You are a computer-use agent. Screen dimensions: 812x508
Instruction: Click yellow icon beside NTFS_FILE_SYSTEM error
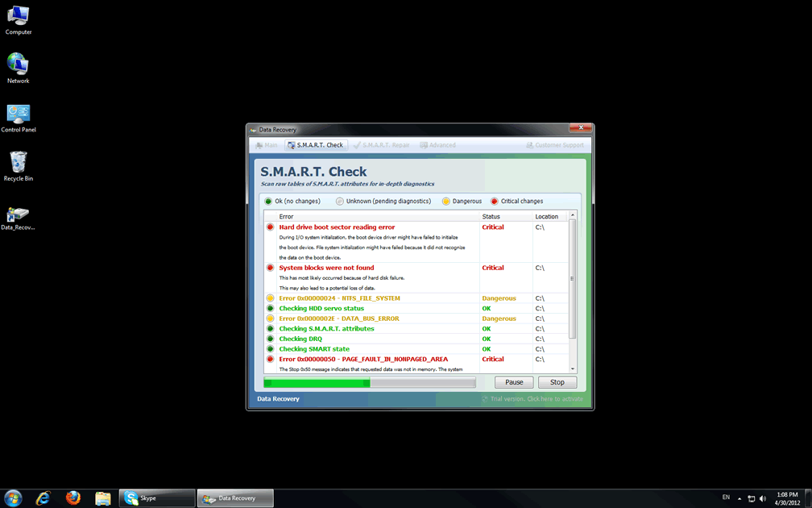[x=270, y=298]
